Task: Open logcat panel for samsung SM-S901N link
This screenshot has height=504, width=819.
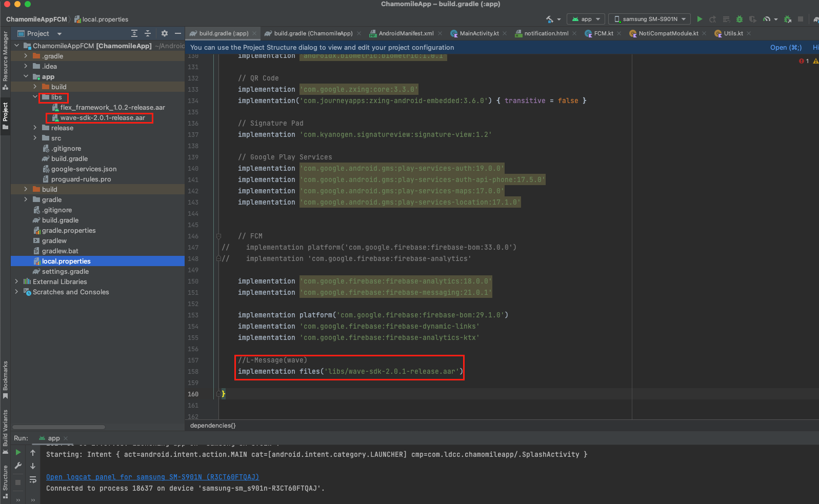Action: [152, 477]
